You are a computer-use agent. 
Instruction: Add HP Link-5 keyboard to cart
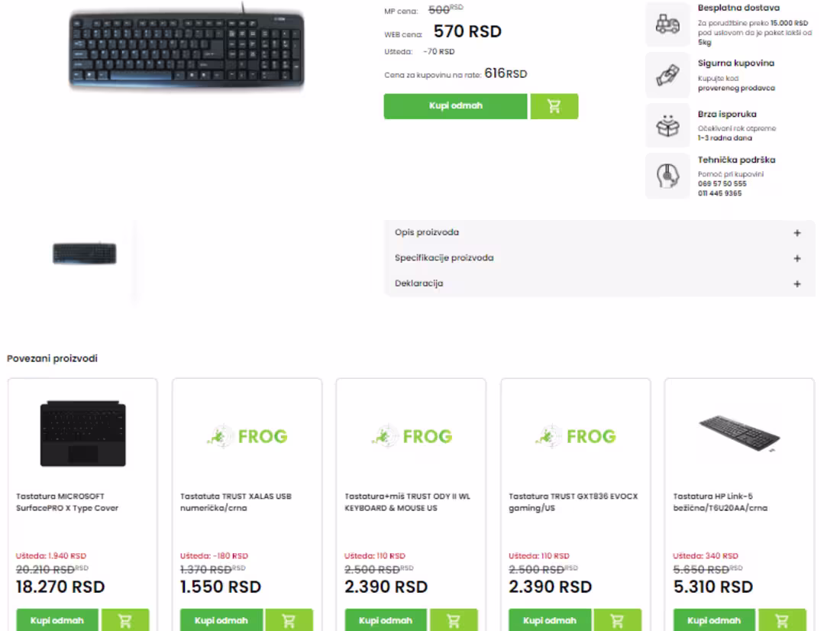point(782,620)
